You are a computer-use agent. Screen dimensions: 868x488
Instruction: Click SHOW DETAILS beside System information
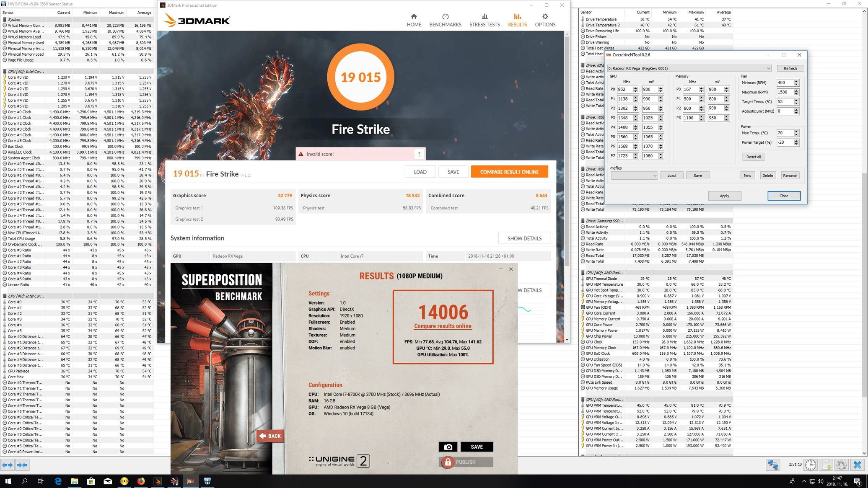524,238
